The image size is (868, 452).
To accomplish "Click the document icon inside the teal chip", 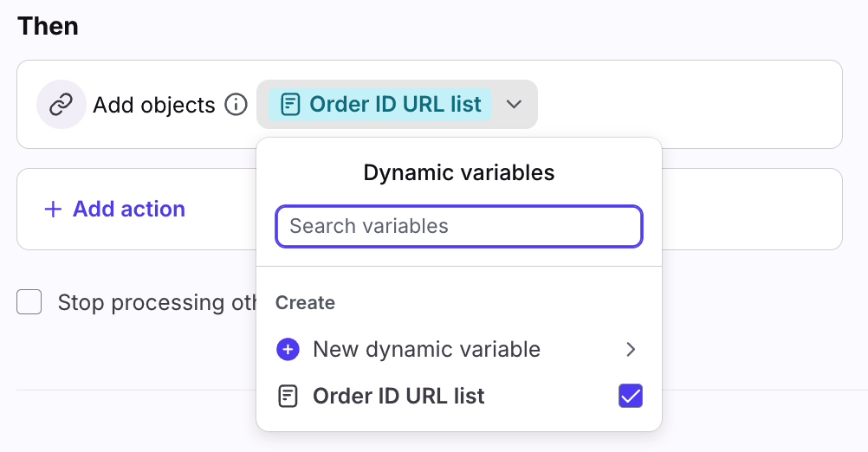I will 291,105.
